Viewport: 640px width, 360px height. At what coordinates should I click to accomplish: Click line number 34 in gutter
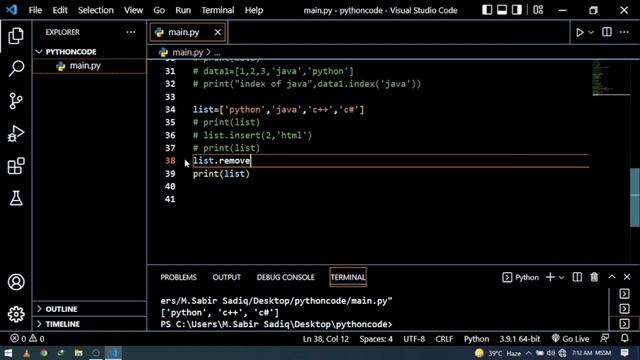click(x=170, y=109)
